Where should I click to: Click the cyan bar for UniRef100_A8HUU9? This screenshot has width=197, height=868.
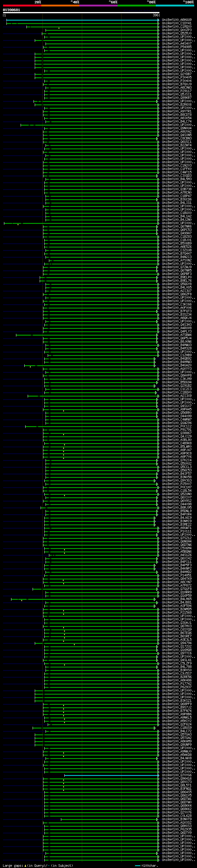tap(82, 20)
